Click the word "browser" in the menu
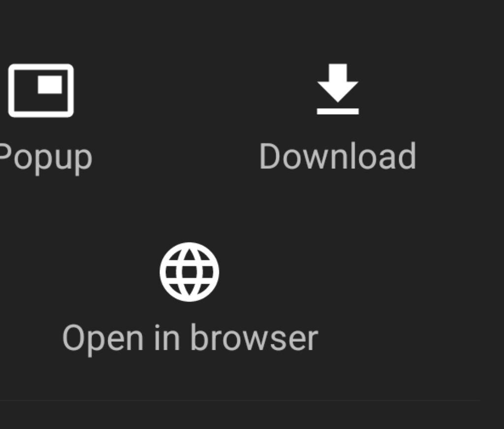Image resolution: width=504 pixels, height=429 pixels. pyautogui.click(x=254, y=337)
